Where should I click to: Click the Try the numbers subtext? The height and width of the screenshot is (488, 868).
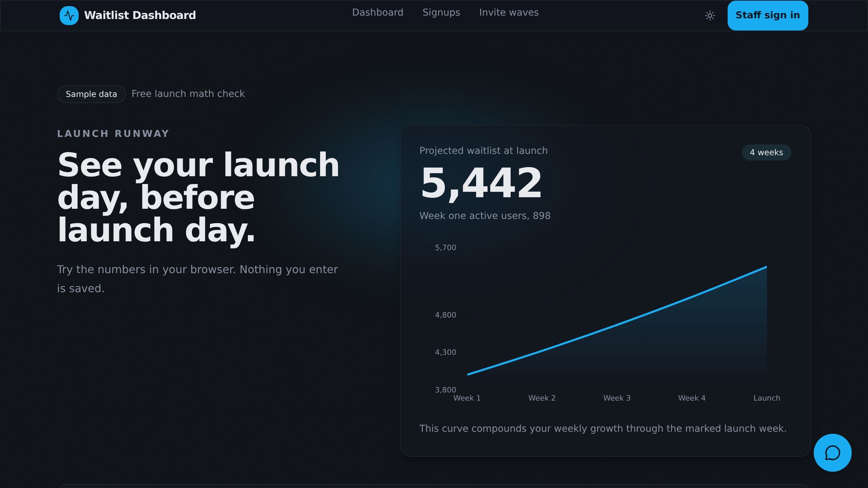click(x=197, y=279)
